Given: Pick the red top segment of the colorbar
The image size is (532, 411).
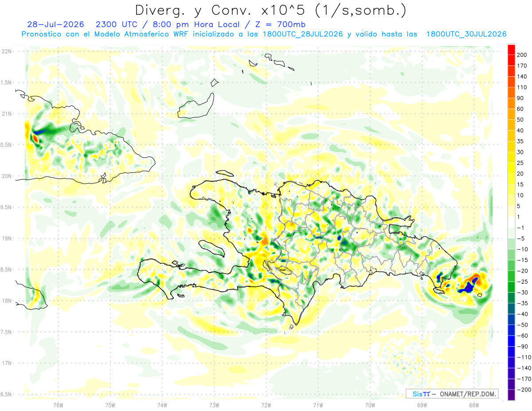Looking at the screenshot, I should (x=511, y=49).
